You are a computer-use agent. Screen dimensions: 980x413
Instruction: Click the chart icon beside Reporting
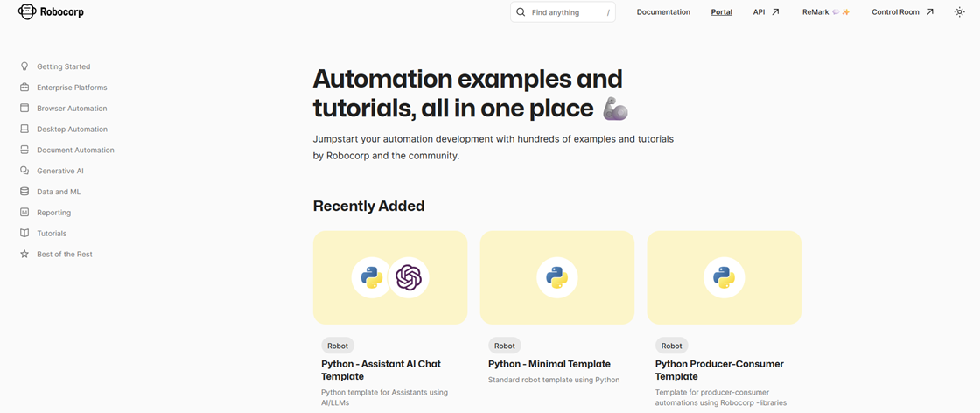24,213
